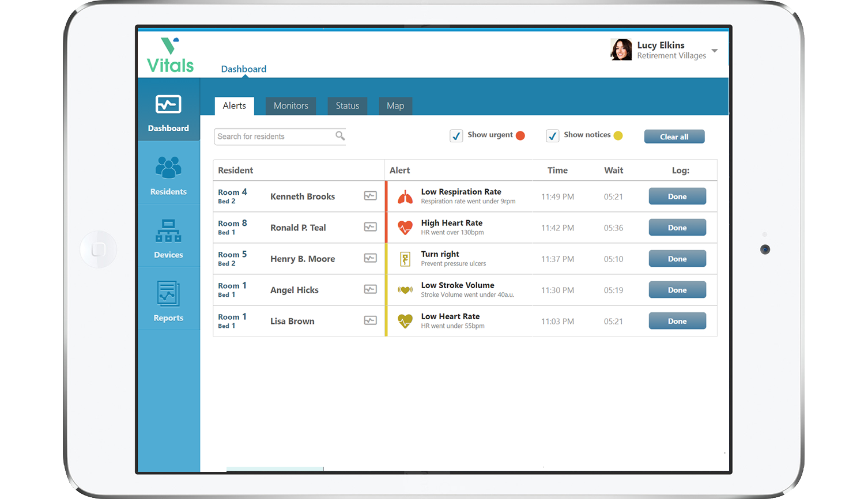Expand the Lucy Elkins account dropdown arrow
Image resolution: width=868 pixels, height=499 pixels.
click(x=715, y=51)
